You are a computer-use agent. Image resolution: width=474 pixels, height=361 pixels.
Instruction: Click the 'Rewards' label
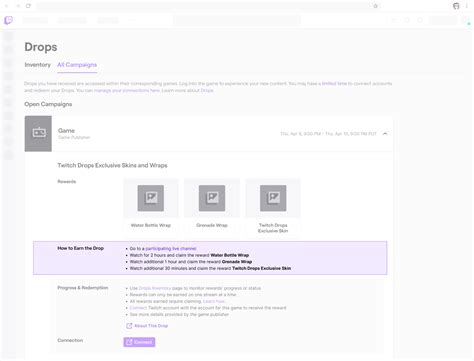click(x=67, y=182)
